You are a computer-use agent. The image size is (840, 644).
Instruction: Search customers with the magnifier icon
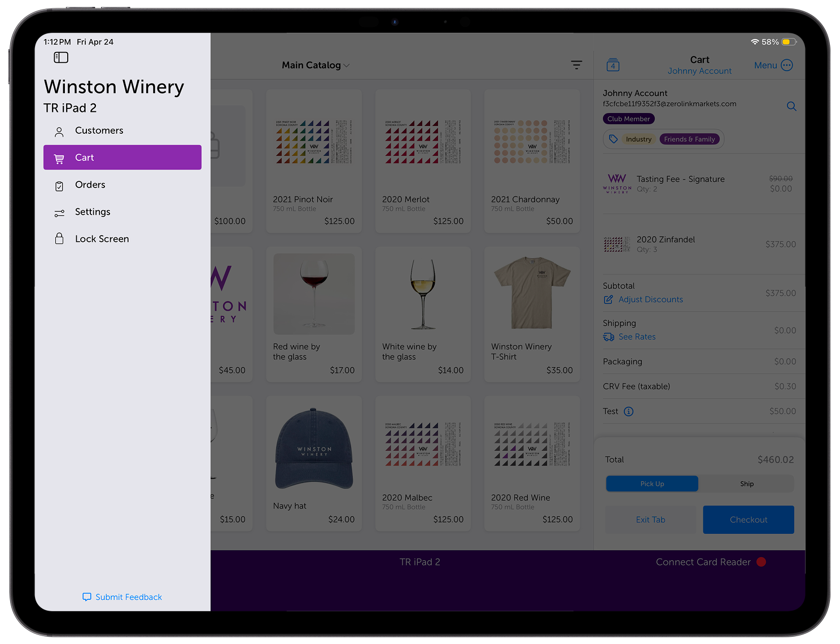click(791, 106)
